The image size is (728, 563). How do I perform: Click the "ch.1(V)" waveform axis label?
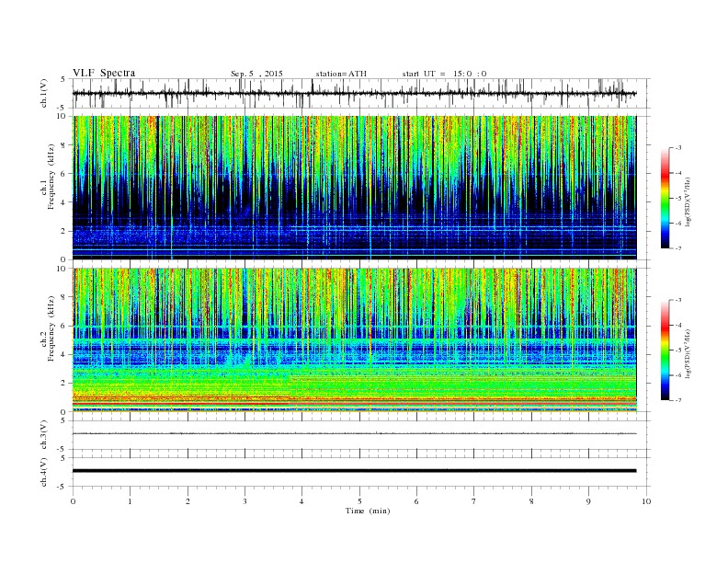coord(44,93)
